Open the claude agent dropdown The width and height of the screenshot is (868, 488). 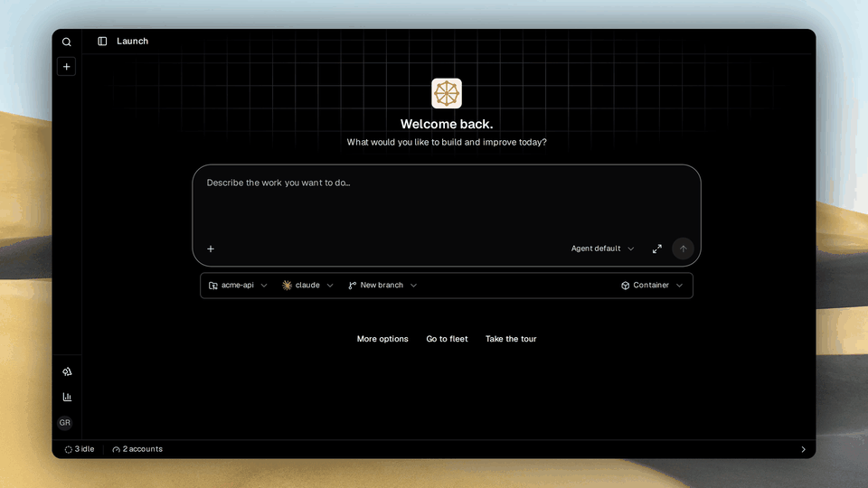pos(307,286)
